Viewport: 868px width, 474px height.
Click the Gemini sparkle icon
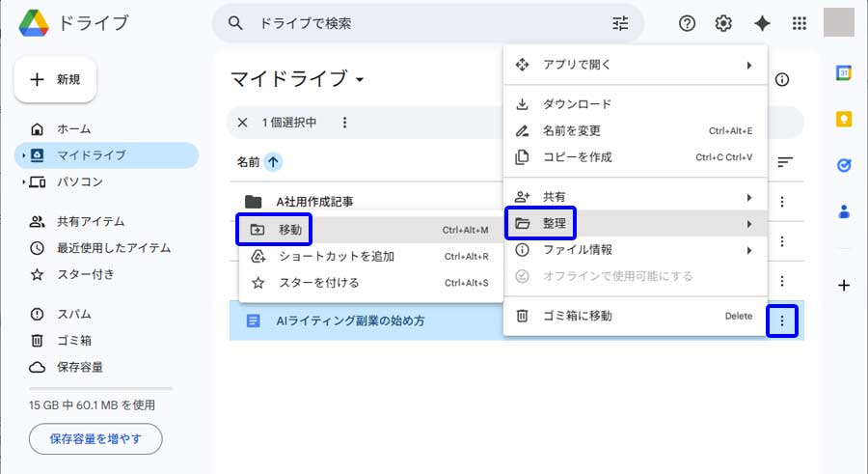click(x=762, y=24)
